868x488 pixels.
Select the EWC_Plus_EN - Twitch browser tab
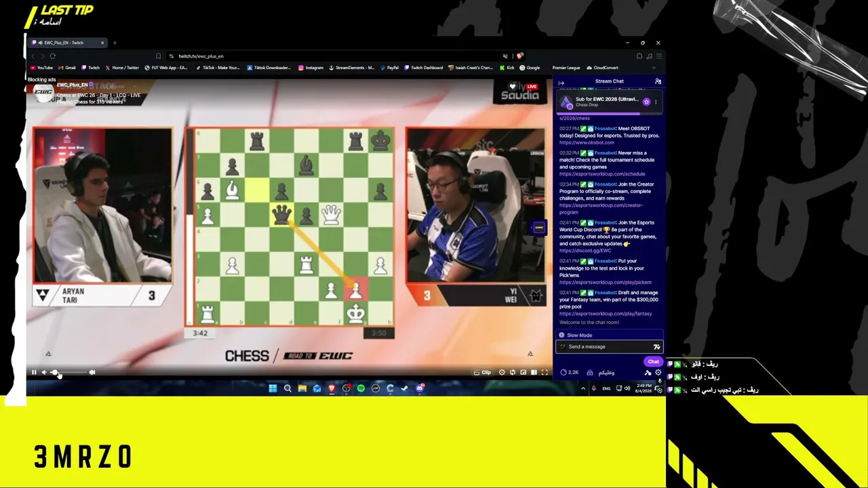point(68,43)
